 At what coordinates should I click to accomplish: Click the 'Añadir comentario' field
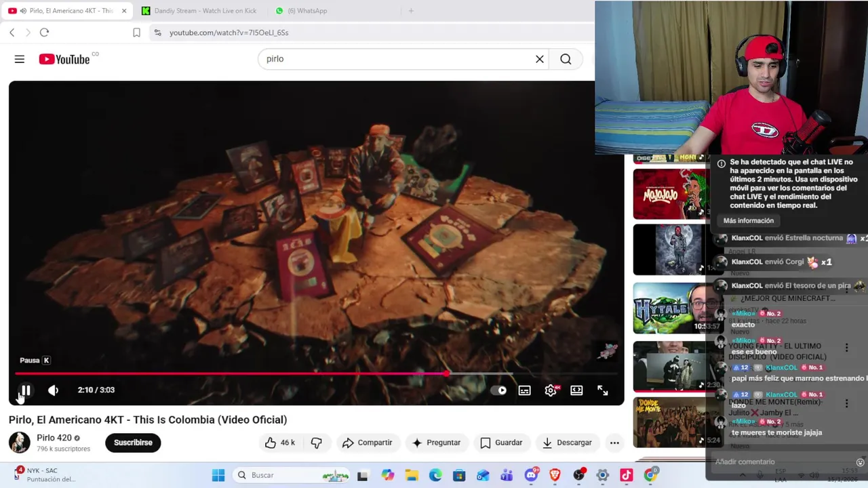[x=780, y=462]
